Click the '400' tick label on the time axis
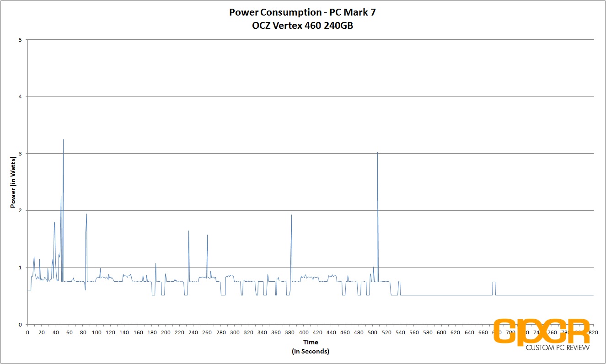This screenshot has height=364, width=606. click(x=303, y=332)
